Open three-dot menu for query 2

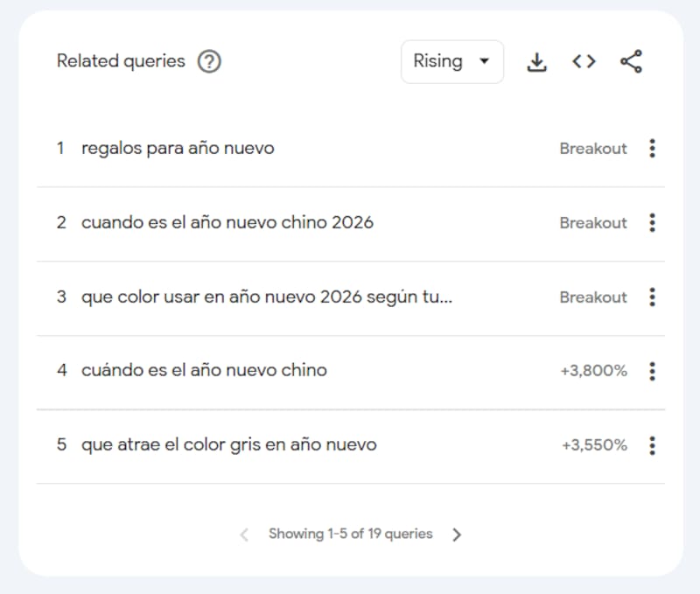coord(652,223)
